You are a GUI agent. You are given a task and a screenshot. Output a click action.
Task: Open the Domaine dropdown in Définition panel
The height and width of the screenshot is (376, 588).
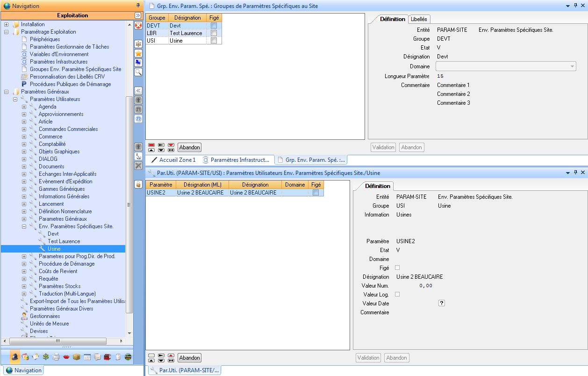point(572,66)
